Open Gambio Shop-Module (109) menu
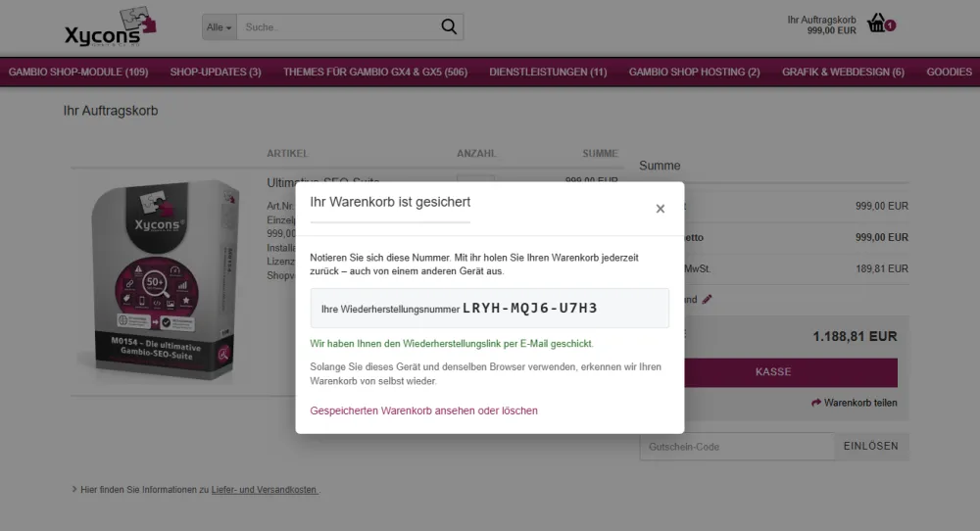 [78, 72]
